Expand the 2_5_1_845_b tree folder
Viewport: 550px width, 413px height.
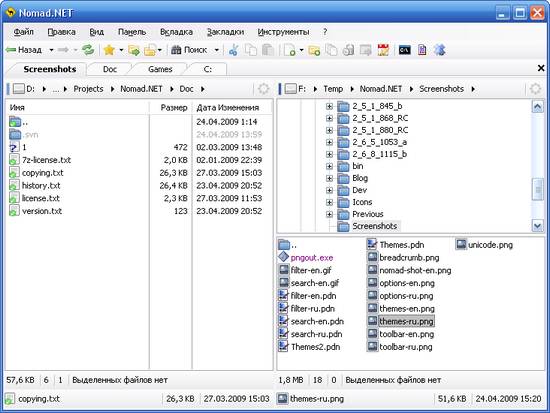point(329,106)
